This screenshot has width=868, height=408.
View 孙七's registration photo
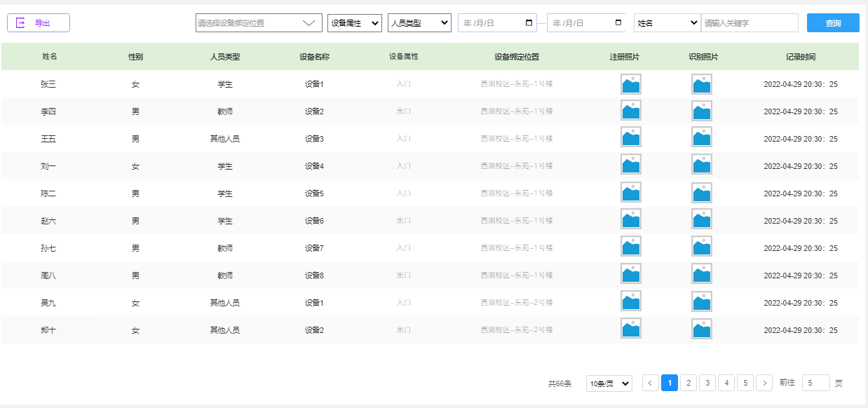click(x=631, y=247)
